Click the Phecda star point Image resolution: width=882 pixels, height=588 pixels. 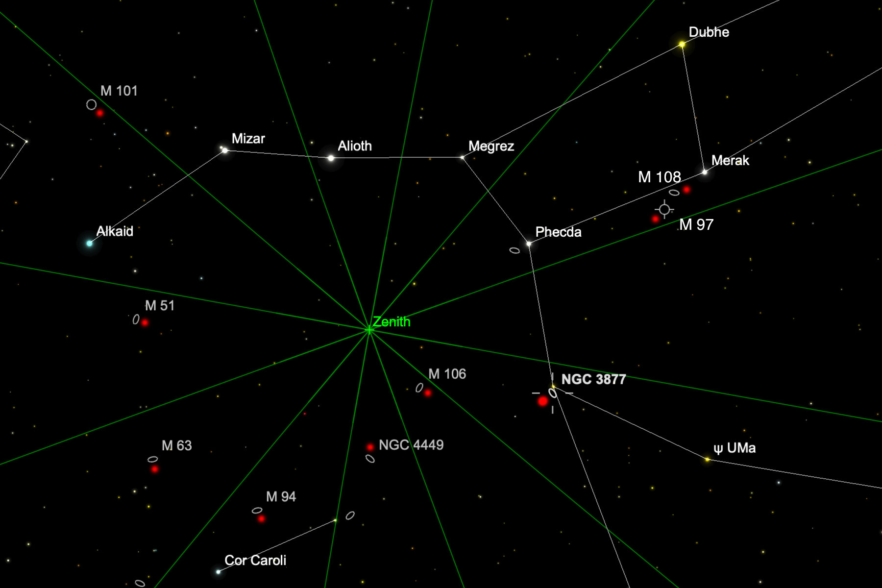point(529,243)
